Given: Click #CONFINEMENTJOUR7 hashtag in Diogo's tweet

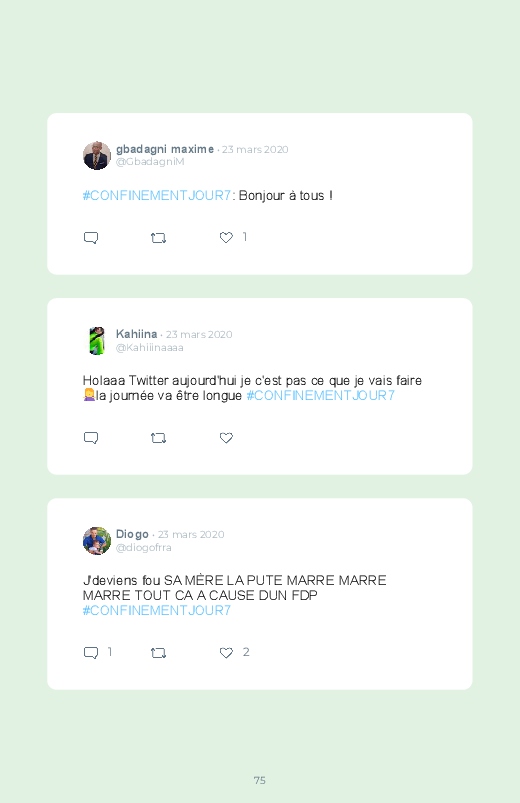Looking at the screenshot, I should 157,610.
